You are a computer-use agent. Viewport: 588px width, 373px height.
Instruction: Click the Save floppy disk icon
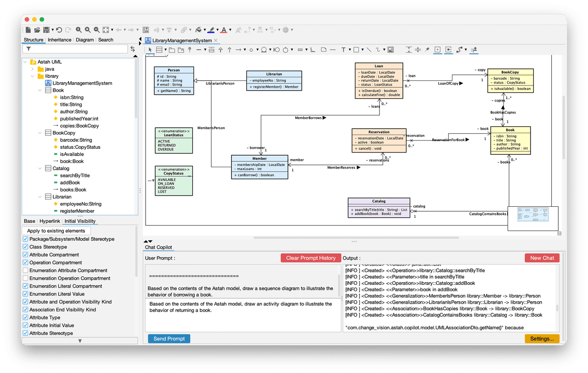tap(46, 30)
